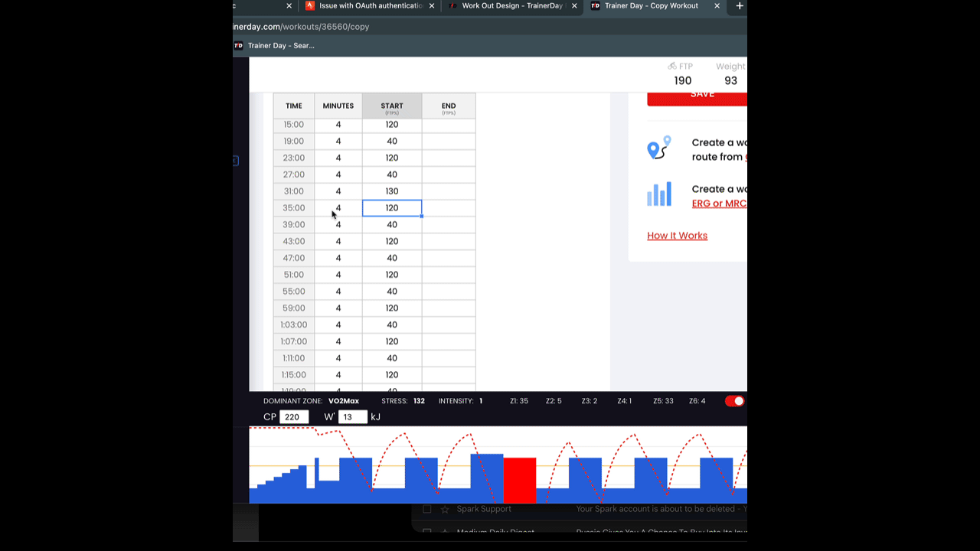Open a new browser tab with plus

[739, 6]
